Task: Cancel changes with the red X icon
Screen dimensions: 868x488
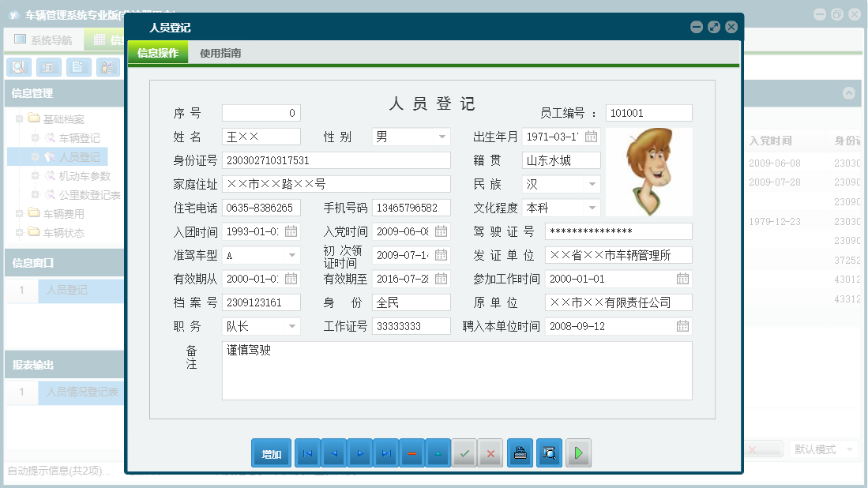Action: [x=490, y=452]
